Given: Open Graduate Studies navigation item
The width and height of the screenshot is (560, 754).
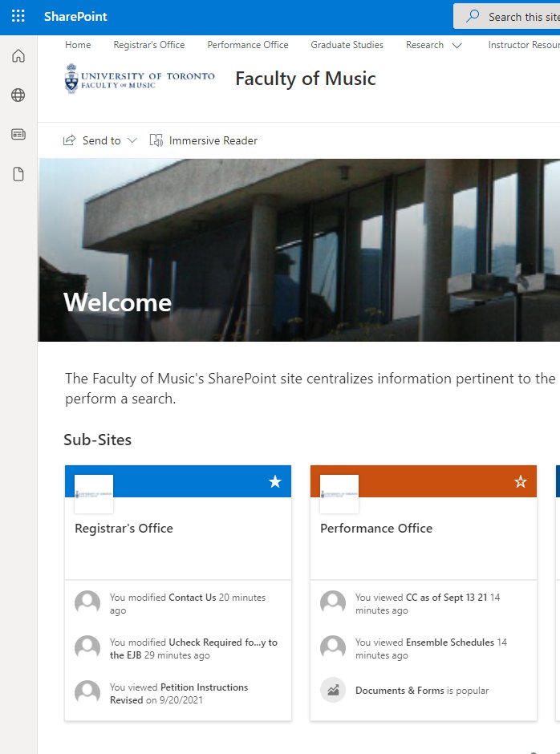Looking at the screenshot, I should point(347,45).
